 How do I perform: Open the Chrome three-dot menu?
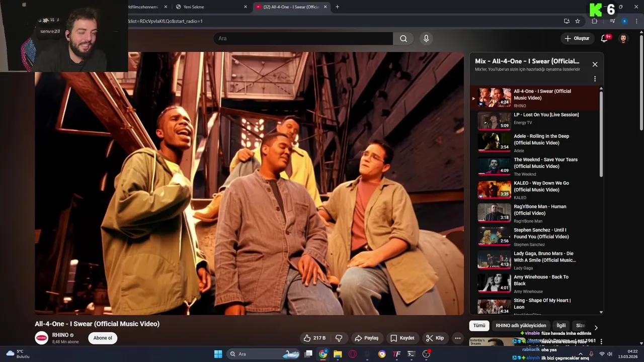tap(637, 21)
